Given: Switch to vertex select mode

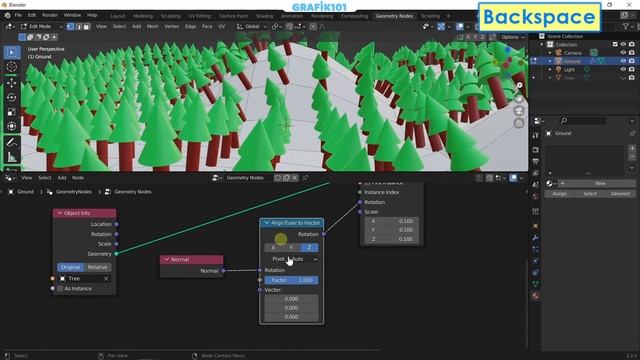Looking at the screenshot, I should 71,27.
